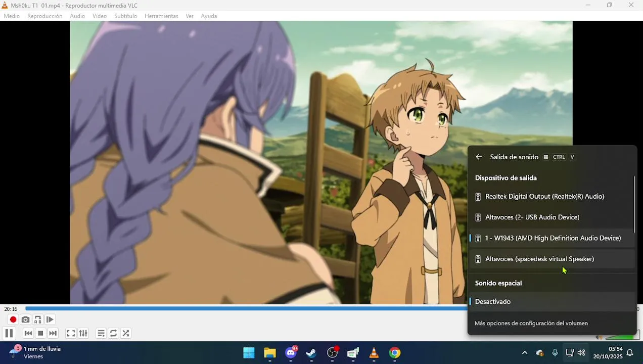Pause the video playback
This screenshot has height=364, width=643.
tap(9, 333)
